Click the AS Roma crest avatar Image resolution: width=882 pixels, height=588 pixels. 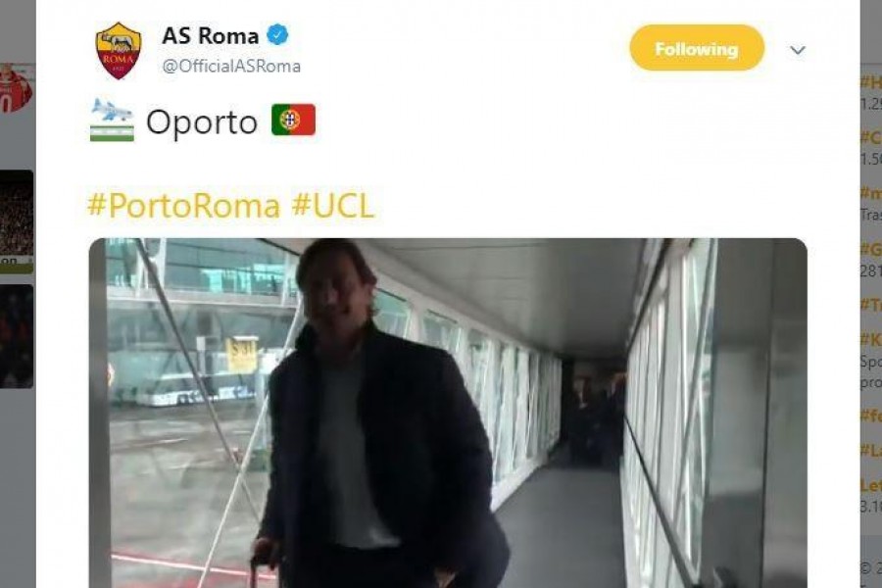(119, 51)
